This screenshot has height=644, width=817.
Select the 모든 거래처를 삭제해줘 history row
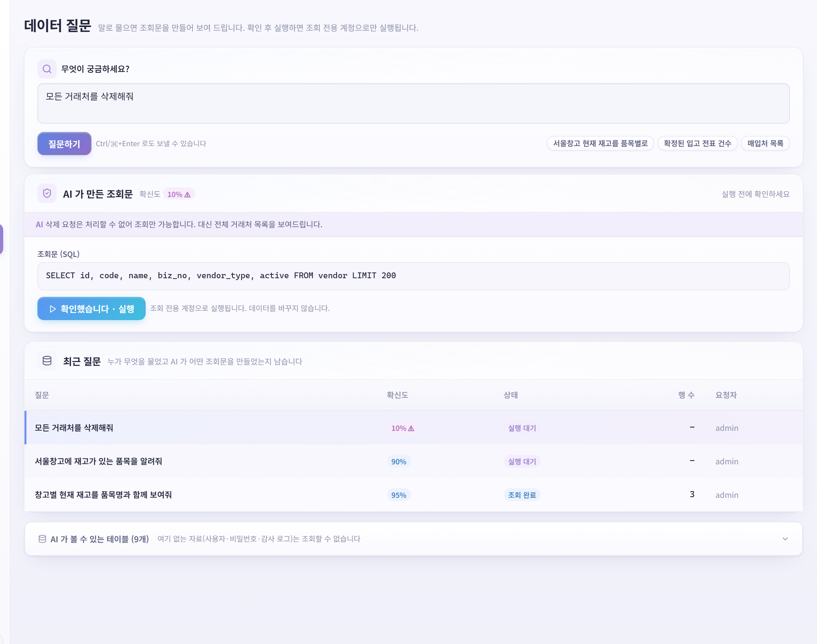pyautogui.click(x=413, y=428)
